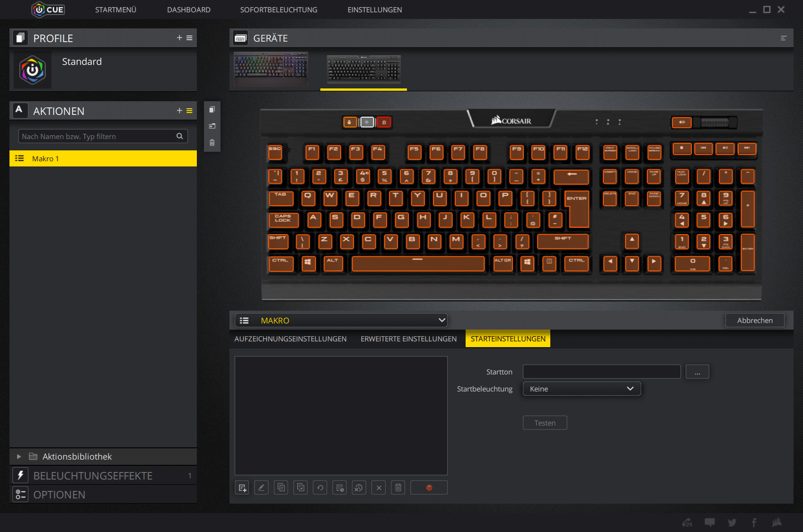
Task: Toggle the brightness key on keyboard
Action: pyautogui.click(x=367, y=122)
